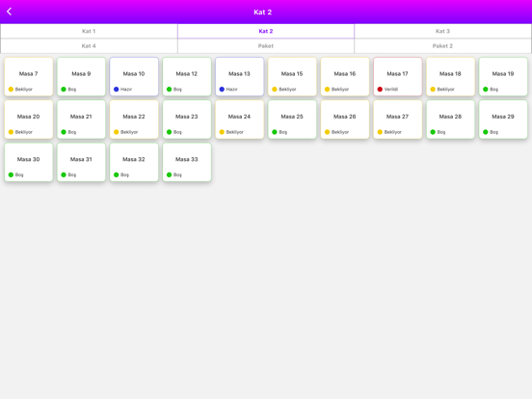Select table Masa 25

click(292, 120)
